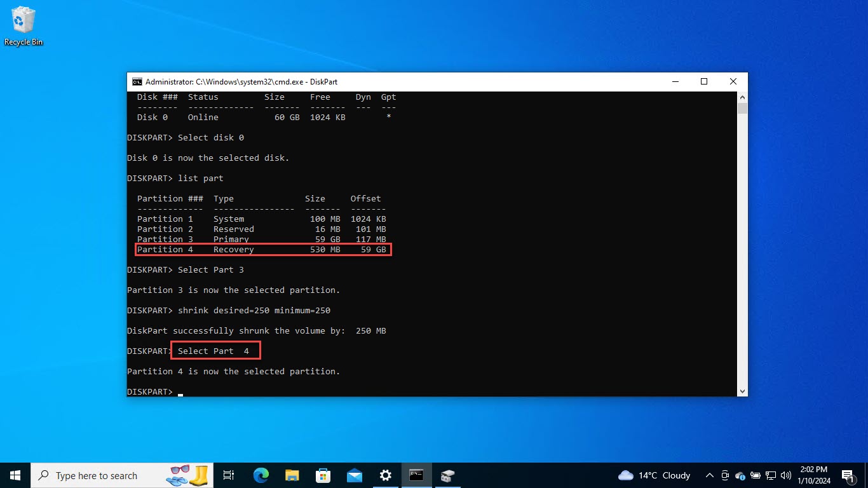The height and width of the screenshot is (488, 868).
Task: Open the Recycle Bin desktop icon
Action: [x=24, y=27]
